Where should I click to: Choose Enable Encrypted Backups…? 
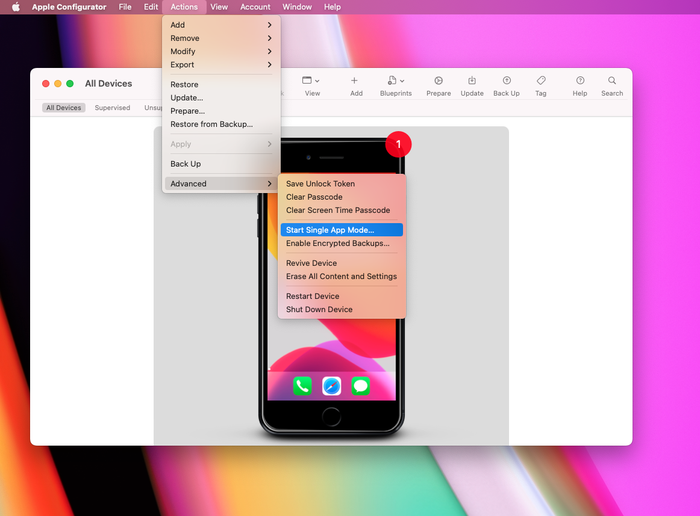pyautogui.click(x=342, y=243)
